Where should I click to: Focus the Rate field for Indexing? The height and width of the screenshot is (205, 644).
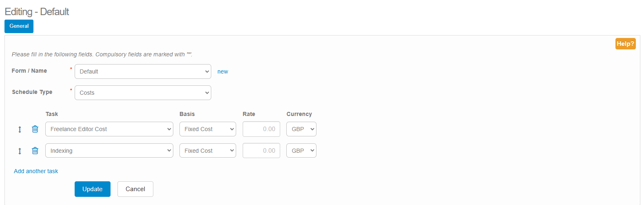(261, 151)
